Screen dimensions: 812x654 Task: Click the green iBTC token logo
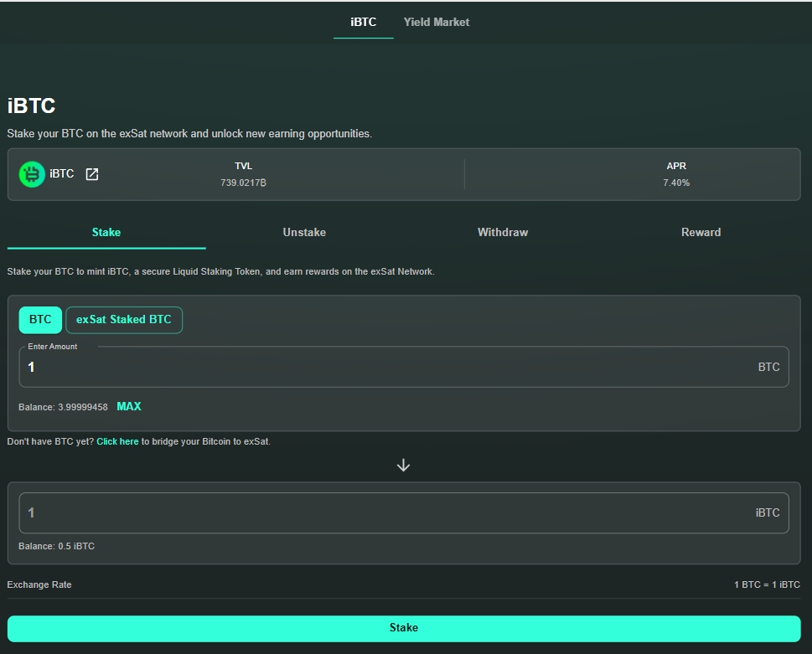point(32,174)
